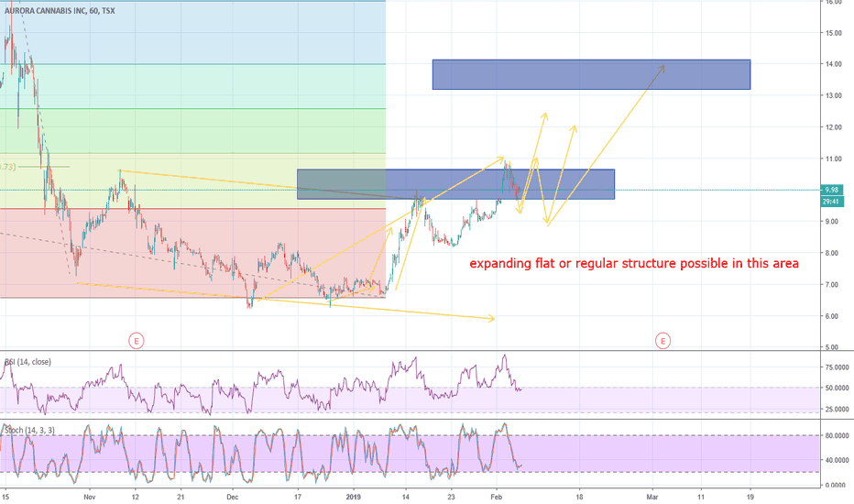Click the 80.0000 Stoch axis label
The width and height of the screenshot is (854, 504).
point(838,436)
